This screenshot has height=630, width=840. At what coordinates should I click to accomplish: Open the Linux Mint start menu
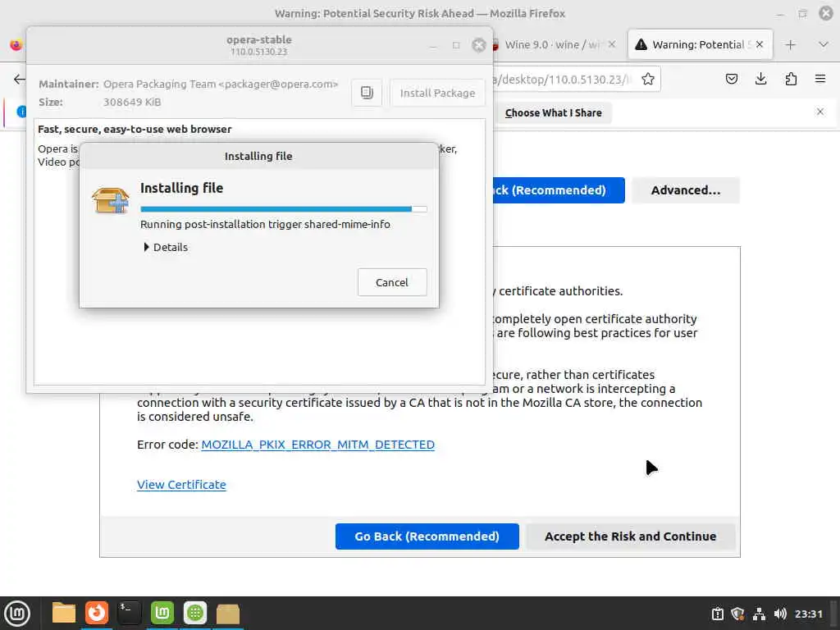pyautogui.click(x=17, y=614)
